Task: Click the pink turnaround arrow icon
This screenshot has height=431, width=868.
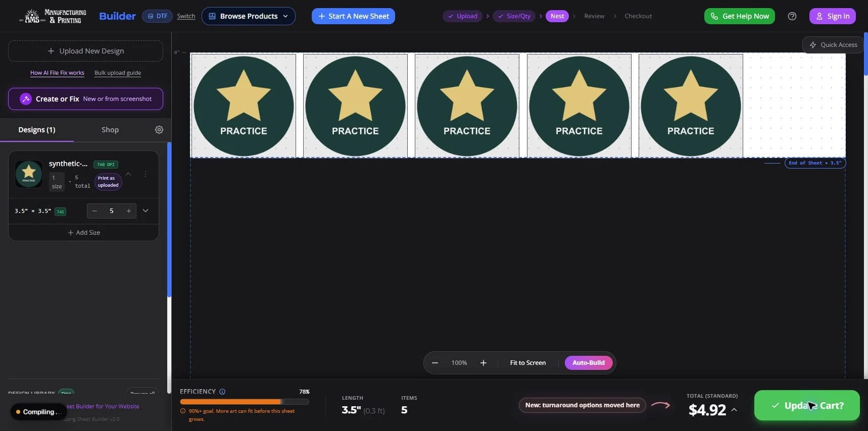Action: [660, 405]
